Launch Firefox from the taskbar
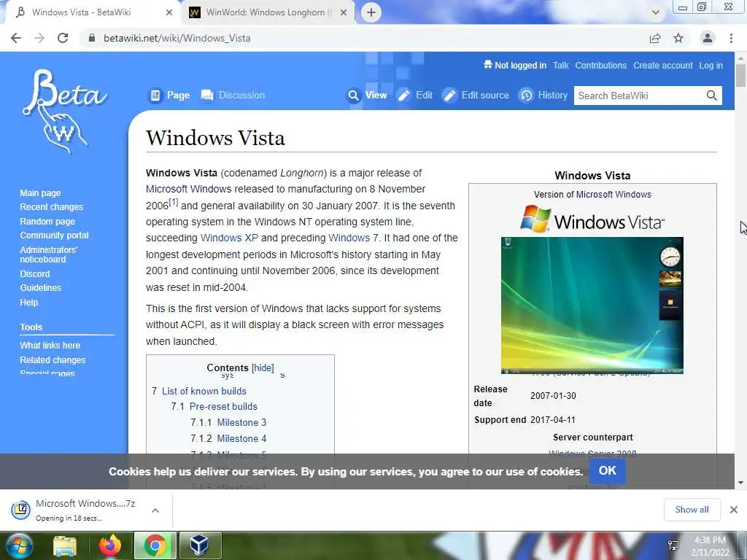The width and height of the screenshot is (747, 560). [110, 546]
